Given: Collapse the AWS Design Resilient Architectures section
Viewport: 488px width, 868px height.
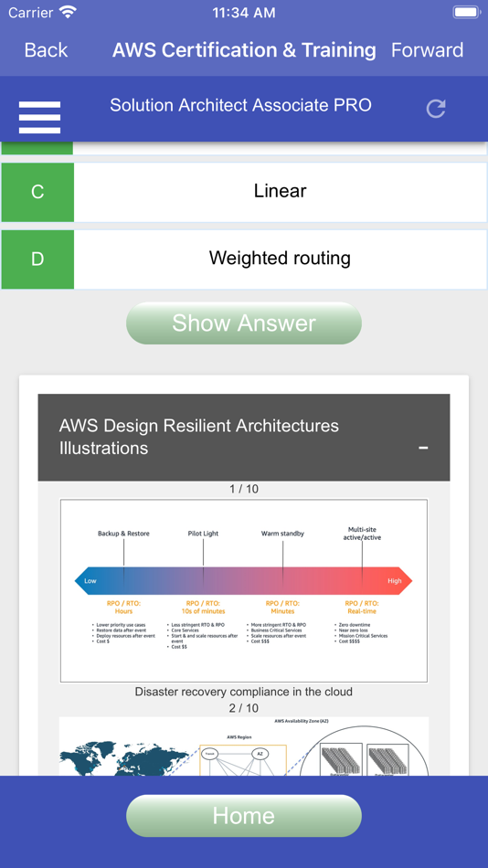Looking at the screenshot, I should (x=244, y=438).
